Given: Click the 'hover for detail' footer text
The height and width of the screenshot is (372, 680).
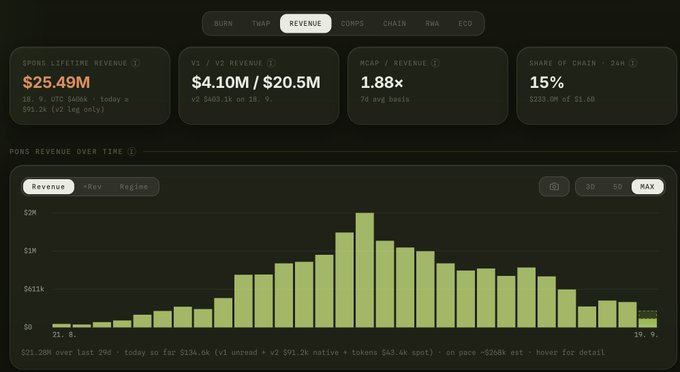Looking at the screenshot, I should point(570,352).
